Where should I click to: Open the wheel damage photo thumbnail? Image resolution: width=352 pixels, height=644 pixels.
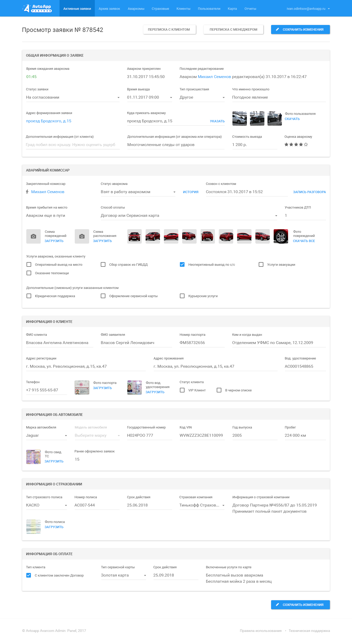[x=281, y=236]
